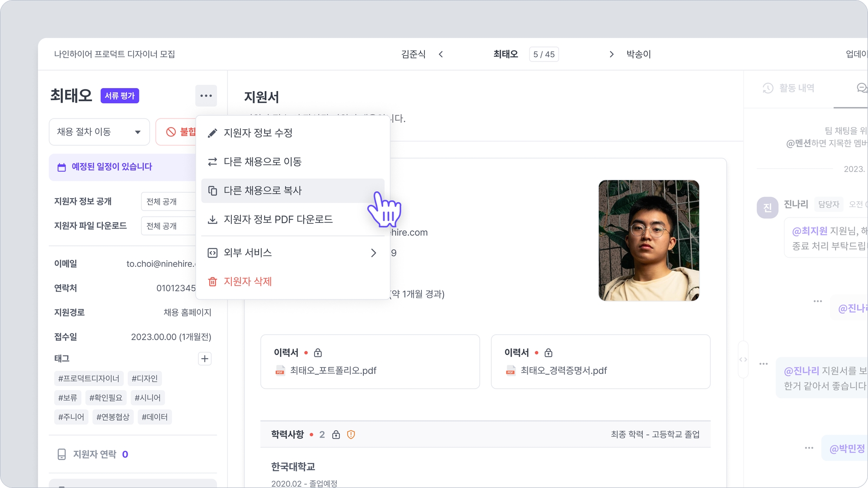
Task: Toggle the side panel collapse handle
Action: click(x=743, y=360)
